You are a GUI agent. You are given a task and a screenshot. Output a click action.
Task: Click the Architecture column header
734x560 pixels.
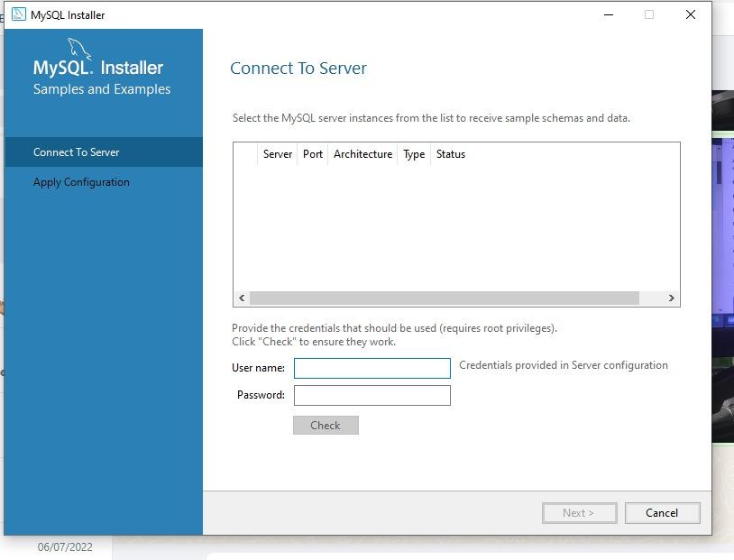[362, 154]
